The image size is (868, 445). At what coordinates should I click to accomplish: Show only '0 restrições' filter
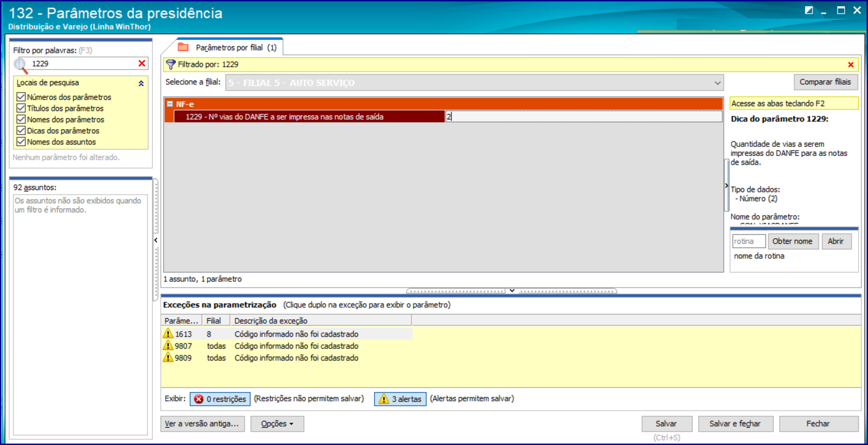[220, 399]
